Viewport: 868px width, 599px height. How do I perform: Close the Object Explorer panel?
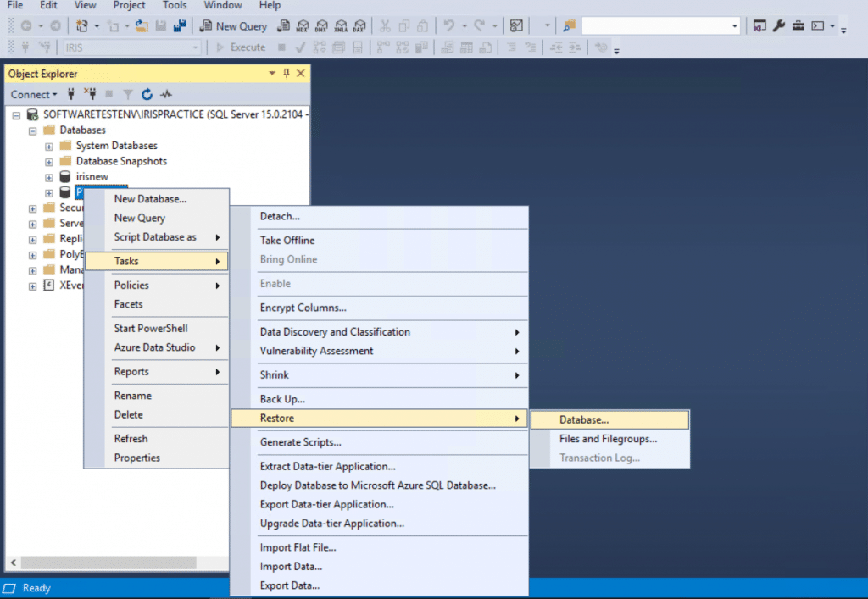(x=301, y=74)
